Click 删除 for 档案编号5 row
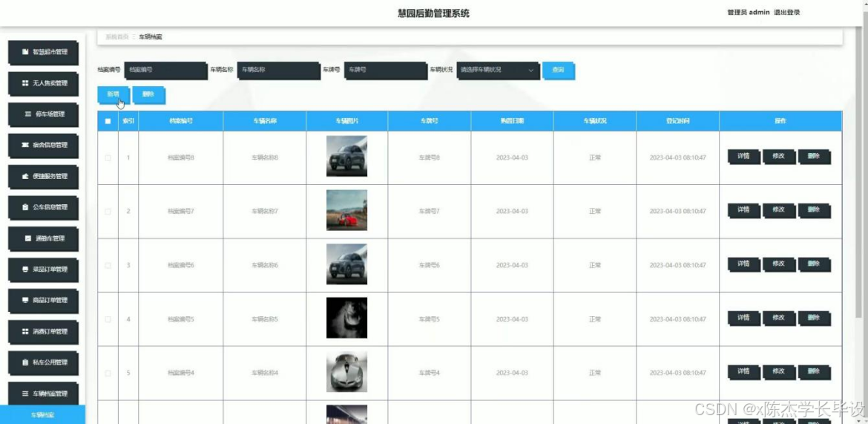This screenshot has height=424, width=868. pyautogui.click(x=815, y=318)
